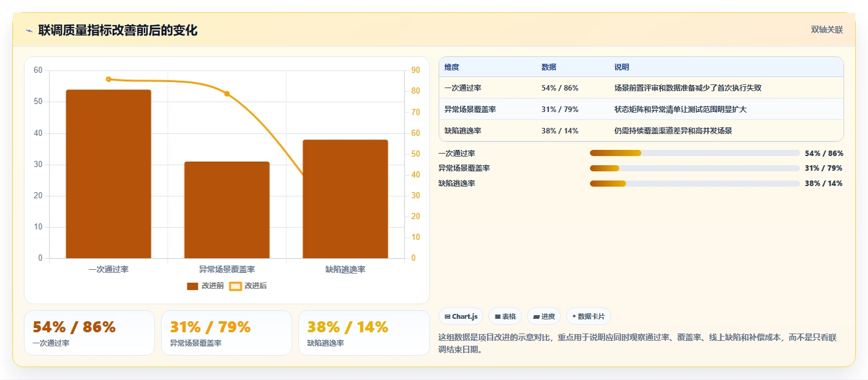Click the 进度 tag
This screenshot has height=380, width=868.
[x=544, y=316]
